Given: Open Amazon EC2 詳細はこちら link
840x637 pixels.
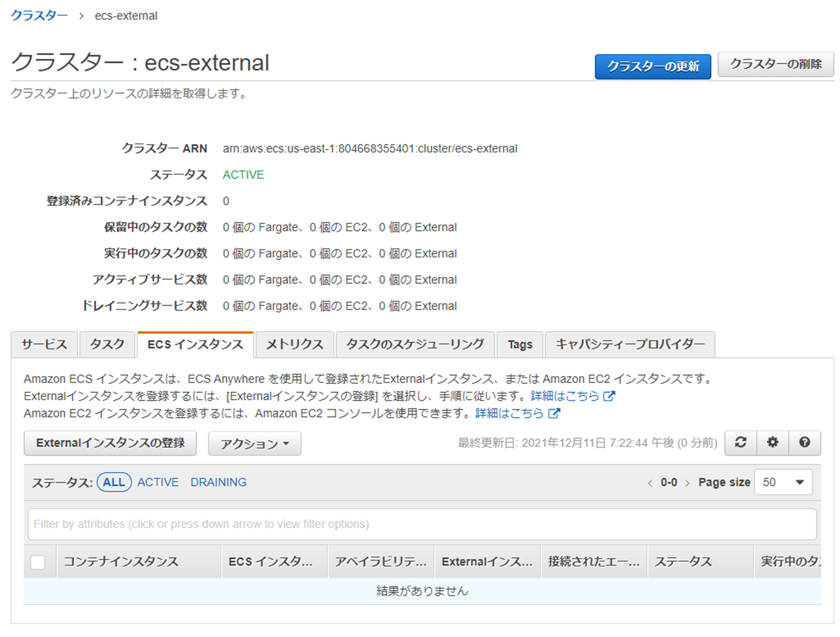Looking at the screenshot, I should point(518,413).
